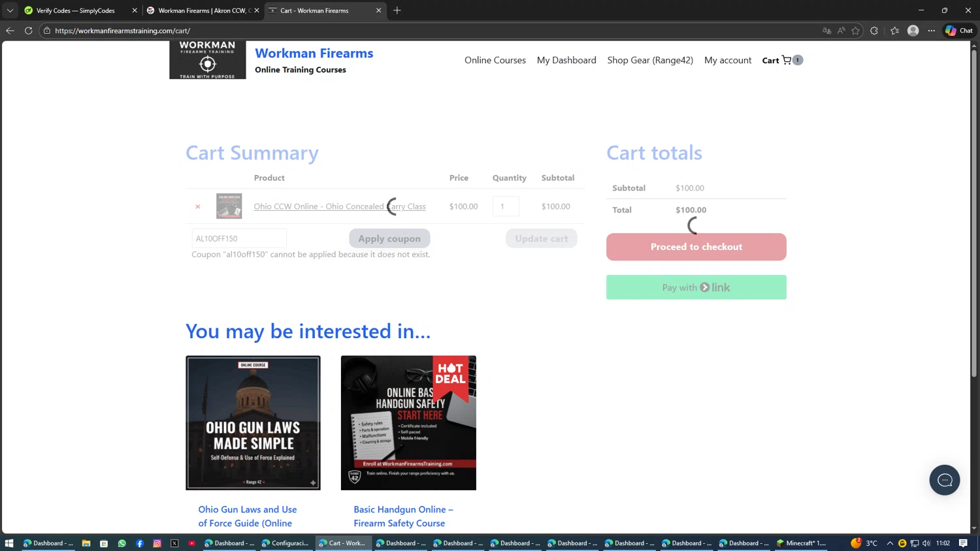Click the coupon code input field
Viewport: 980px width, 551px height.
click(239, 238)
